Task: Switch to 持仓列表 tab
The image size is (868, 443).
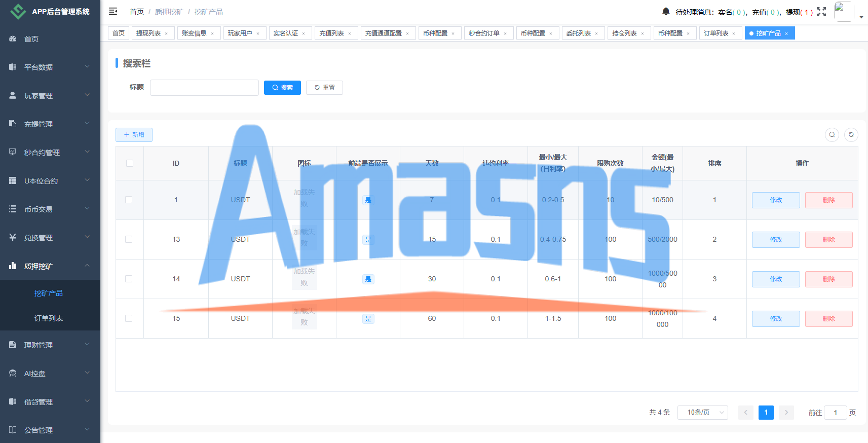Action: coord(629,33)
